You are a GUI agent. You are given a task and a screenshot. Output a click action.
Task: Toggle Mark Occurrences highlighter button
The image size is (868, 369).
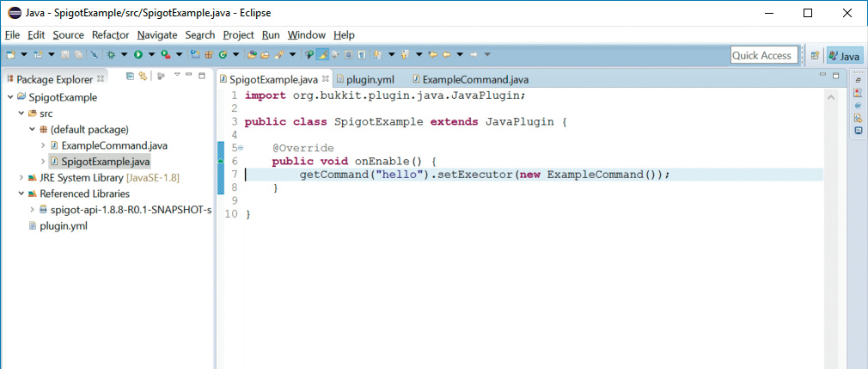321,54
